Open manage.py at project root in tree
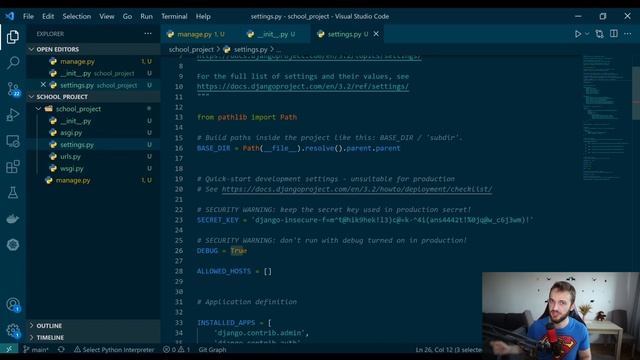This screenshot has height=360, width=640. click(93, 180)
